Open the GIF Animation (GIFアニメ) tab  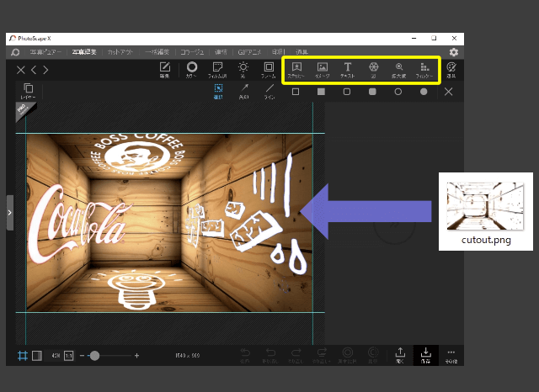click(x=249, y=52)
